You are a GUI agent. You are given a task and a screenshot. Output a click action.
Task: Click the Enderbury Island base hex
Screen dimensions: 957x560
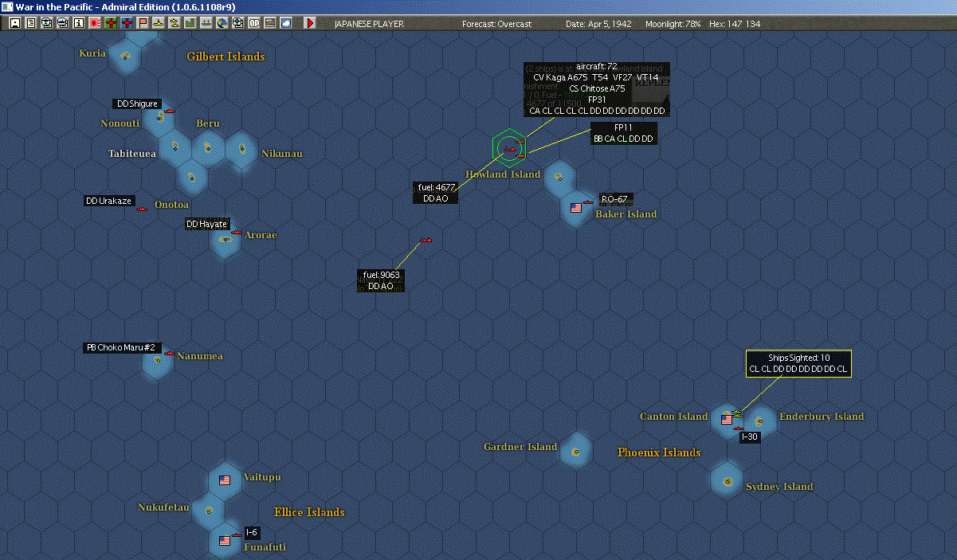pyautogui.click(x=759, y=421)
